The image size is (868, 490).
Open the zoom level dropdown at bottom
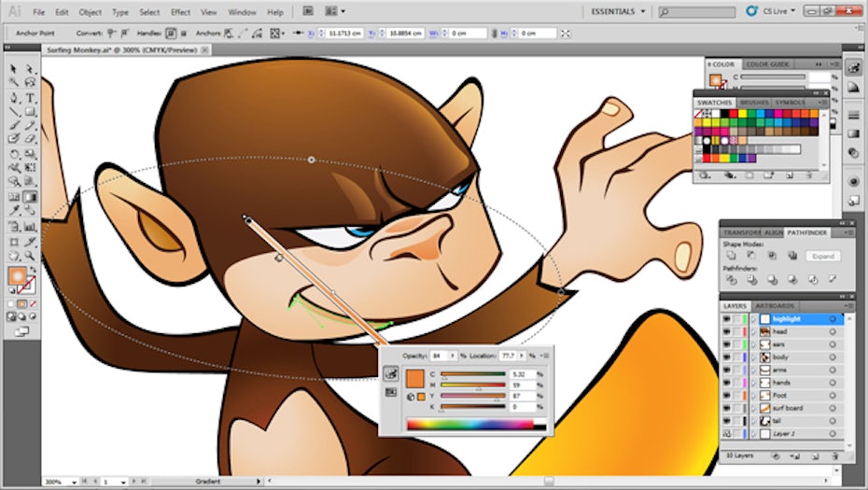click(x=74, y=483)
